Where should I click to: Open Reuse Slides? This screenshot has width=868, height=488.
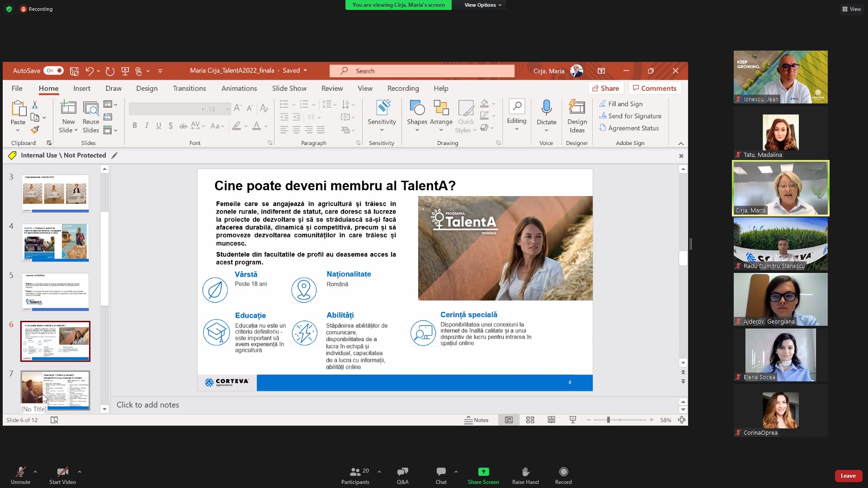91,117
